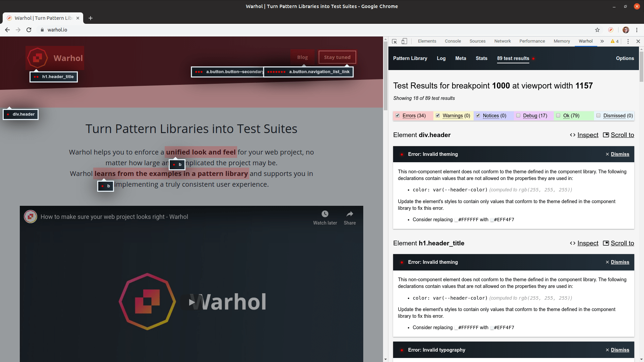Screen dimensions: 644x362
Task: Open DevTools customize menu
Action: point(628,41)
